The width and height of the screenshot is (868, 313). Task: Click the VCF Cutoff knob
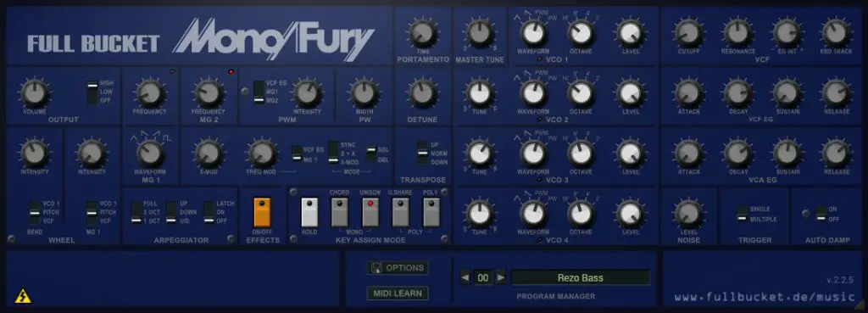coord(688,33)
